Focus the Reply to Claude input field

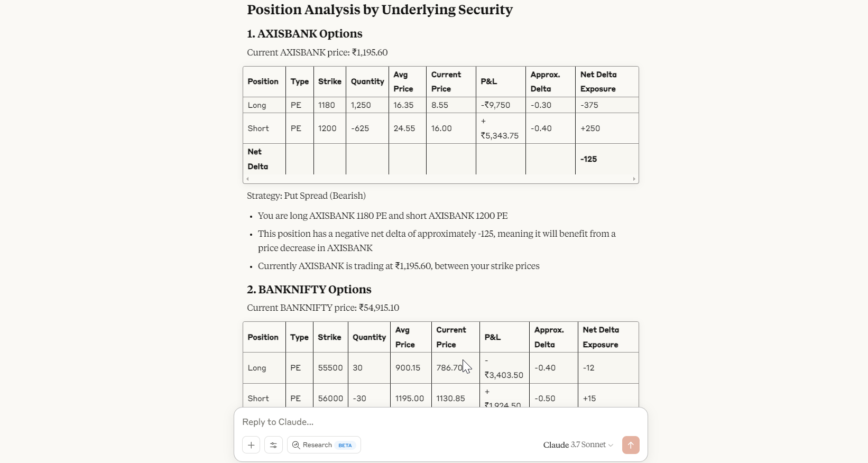440,422
